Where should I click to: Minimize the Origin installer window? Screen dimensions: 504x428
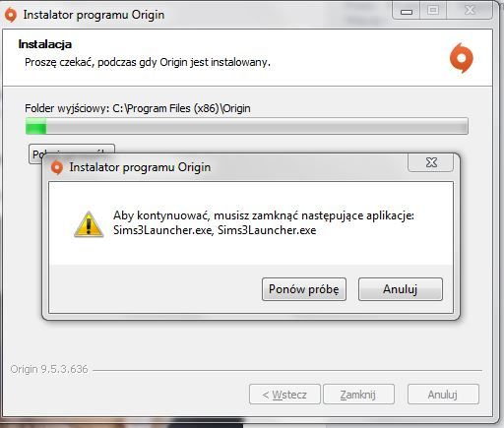[x=407, y=11]
